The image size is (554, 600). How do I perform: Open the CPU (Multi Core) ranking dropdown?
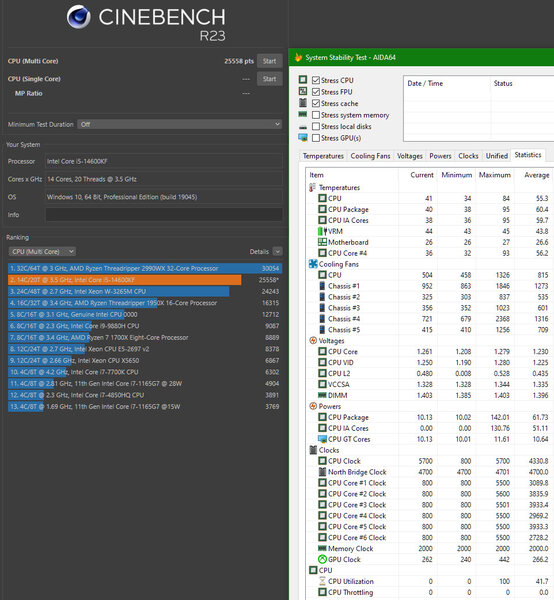pos(42,251)
